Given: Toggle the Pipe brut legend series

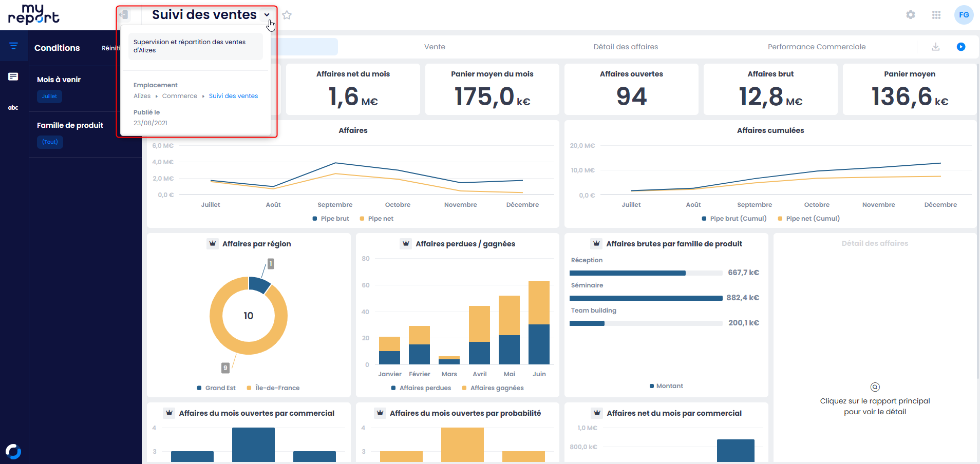Looking at the screenshot, I should (x=331, y=219).
